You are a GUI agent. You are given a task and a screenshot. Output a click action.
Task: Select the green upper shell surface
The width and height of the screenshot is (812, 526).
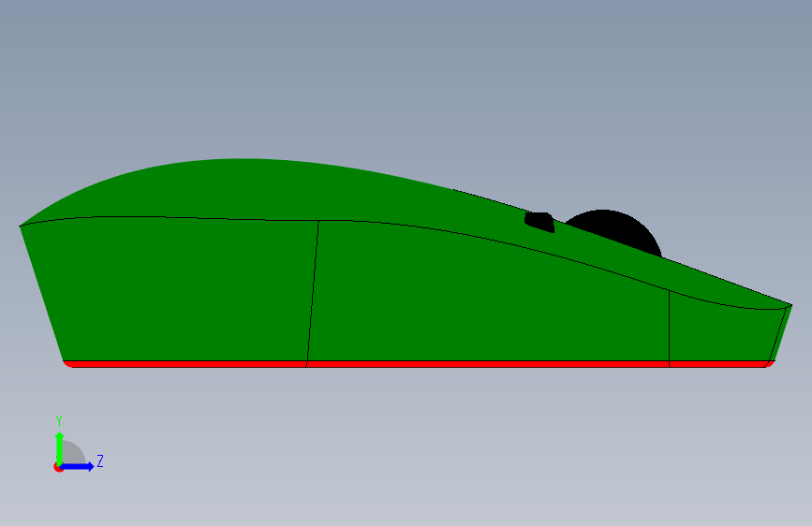311,192
